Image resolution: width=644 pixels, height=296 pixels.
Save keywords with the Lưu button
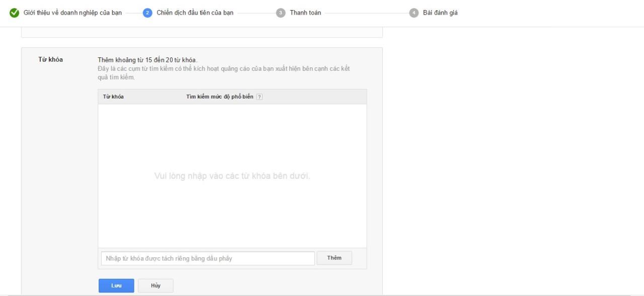(116, 285)
